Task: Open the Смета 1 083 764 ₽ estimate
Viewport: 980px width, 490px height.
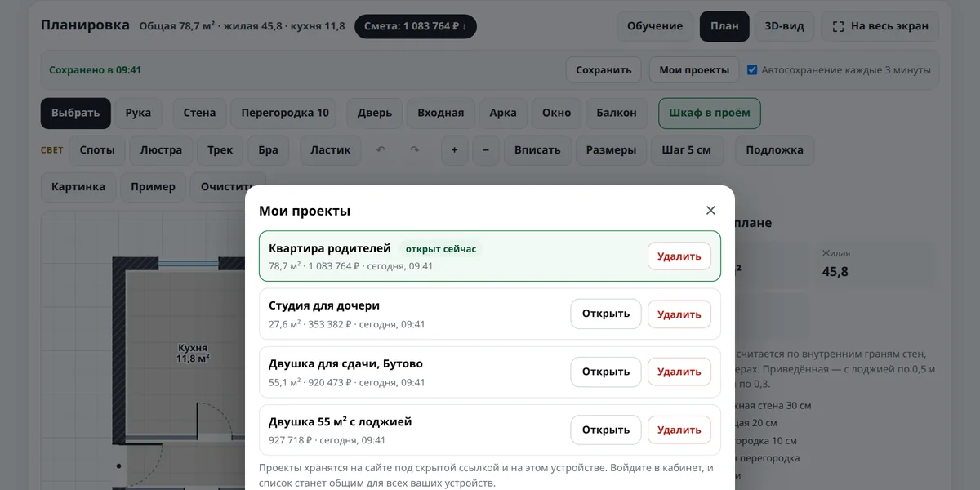Action: [416, 26]
